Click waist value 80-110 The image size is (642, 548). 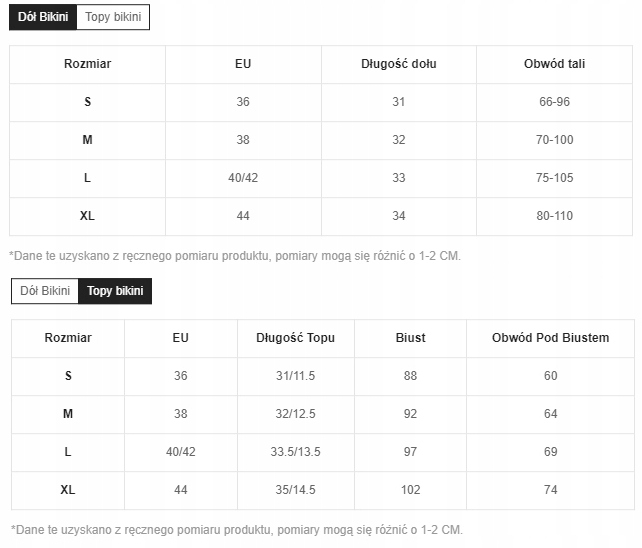pyautogui.click(x=554, y=216)
